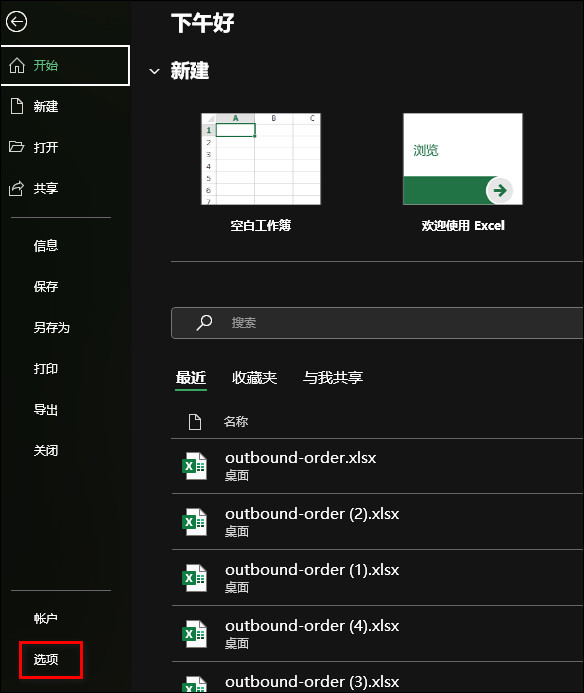The height and width of the screenshot is (693, 584).
Task: Open the 欢迎使用 Excel tour thumbnail
Action: [x=463, y=159]
